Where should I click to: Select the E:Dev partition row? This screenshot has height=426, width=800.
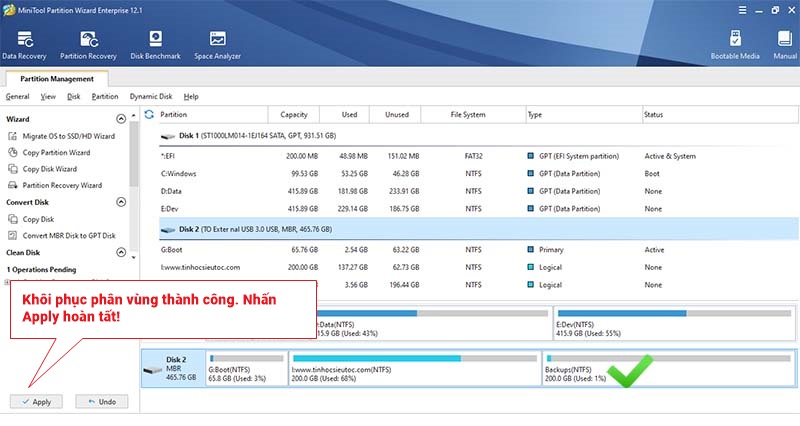click(478, 209)
